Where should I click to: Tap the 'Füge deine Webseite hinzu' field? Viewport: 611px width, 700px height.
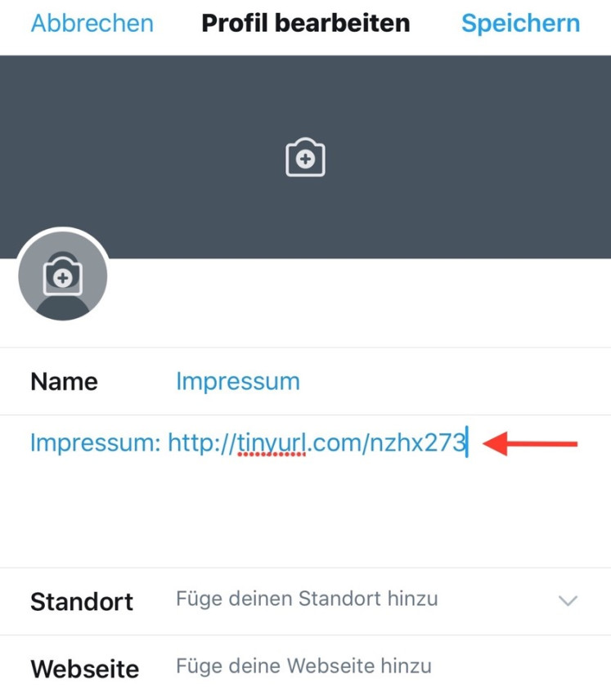(x=303, y=666)
